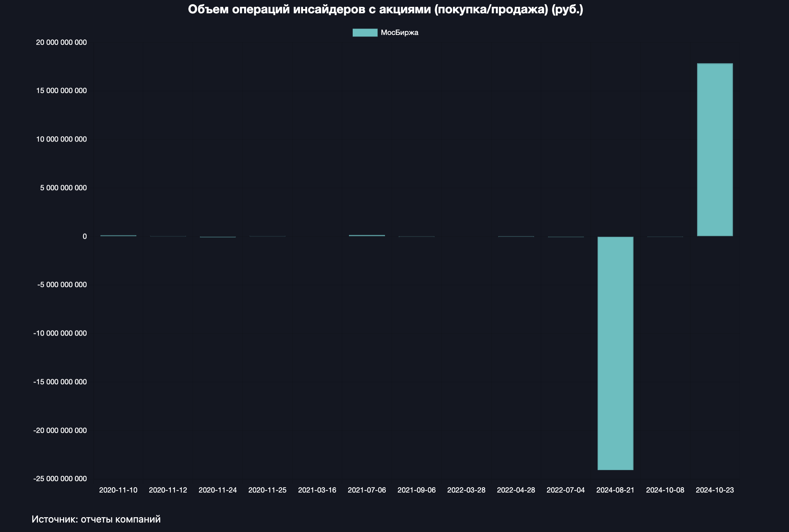Click the y-axis value 20 000 000 000
Viewport: 789px width, 532px height.
click(x=61, y=42)
